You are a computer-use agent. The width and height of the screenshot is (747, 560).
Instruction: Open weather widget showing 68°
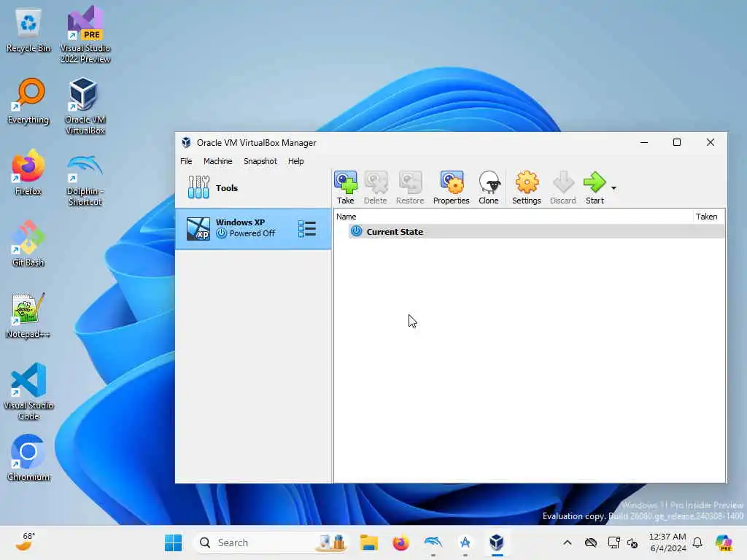pyautogui.click(x=26, y=542)
